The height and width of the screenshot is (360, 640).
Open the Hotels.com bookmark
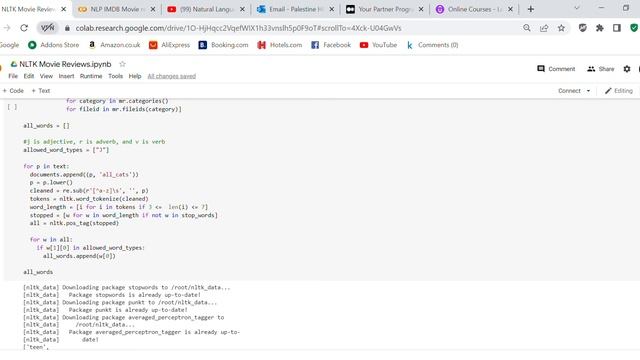coord(280,45)
